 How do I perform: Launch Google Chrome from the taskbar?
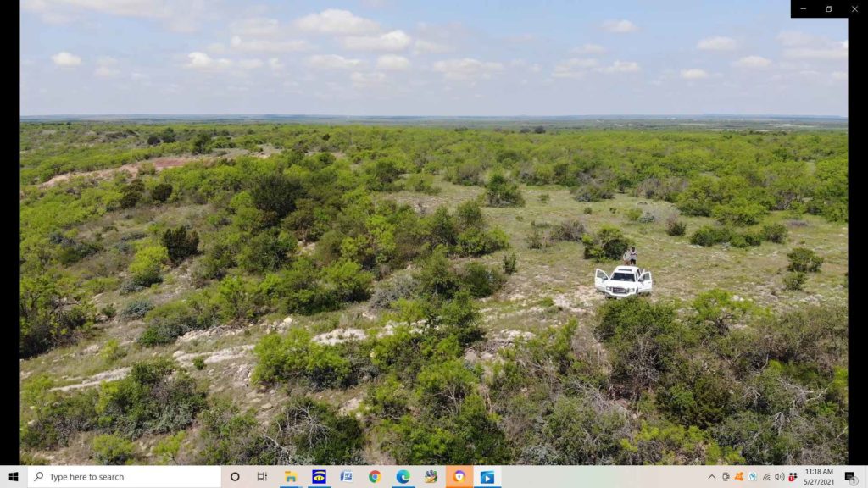(375, 476)
